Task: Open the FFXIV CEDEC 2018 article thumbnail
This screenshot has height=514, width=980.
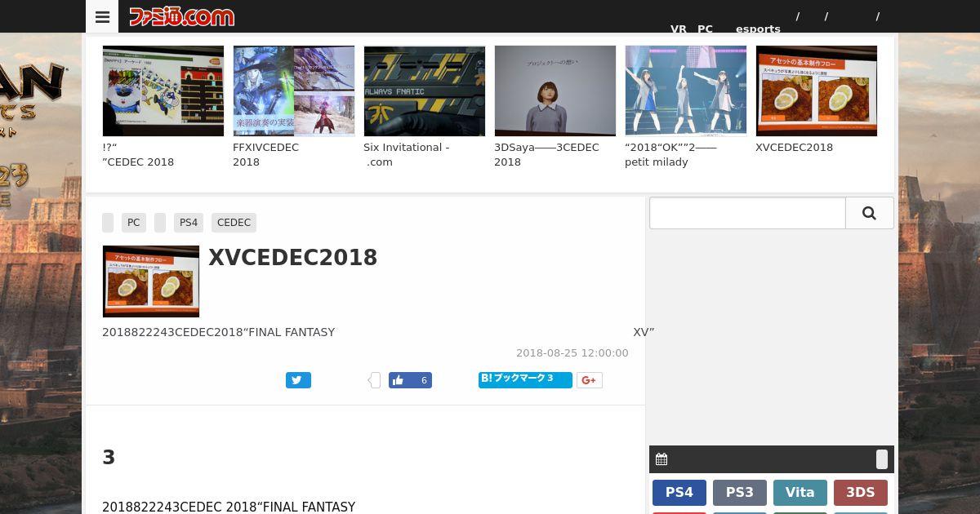Action: 294,91
